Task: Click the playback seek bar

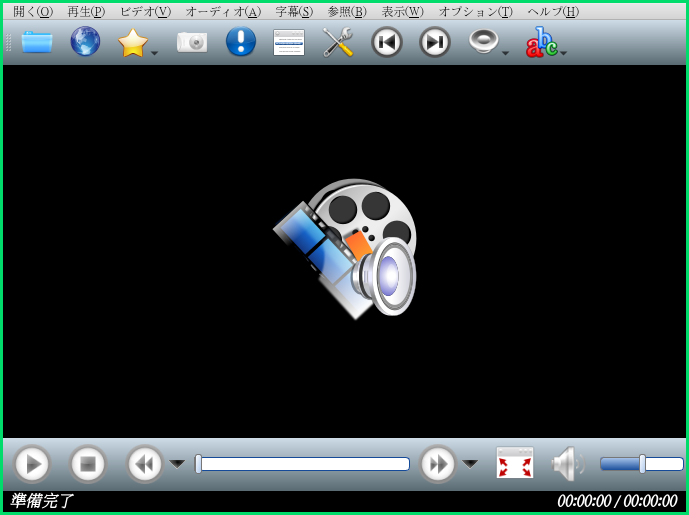Action: pos(302,464)
